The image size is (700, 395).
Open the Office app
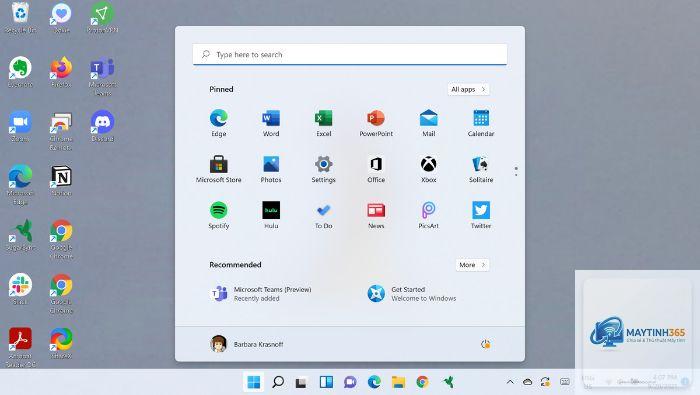[376, 169]
